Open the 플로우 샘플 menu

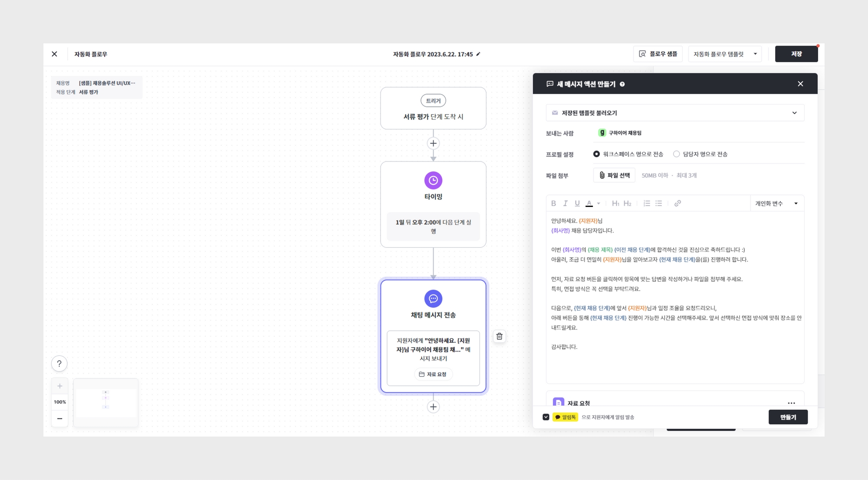pyautogui.click(x=658, y=54)
